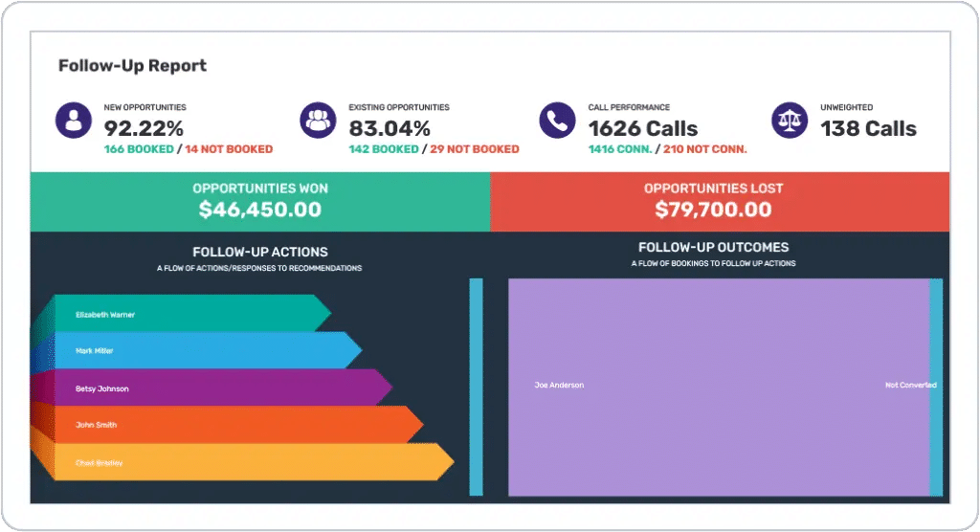Click the Call Performance phone icon
Screen dimensions: 980x532
click(x=557, y=120)
